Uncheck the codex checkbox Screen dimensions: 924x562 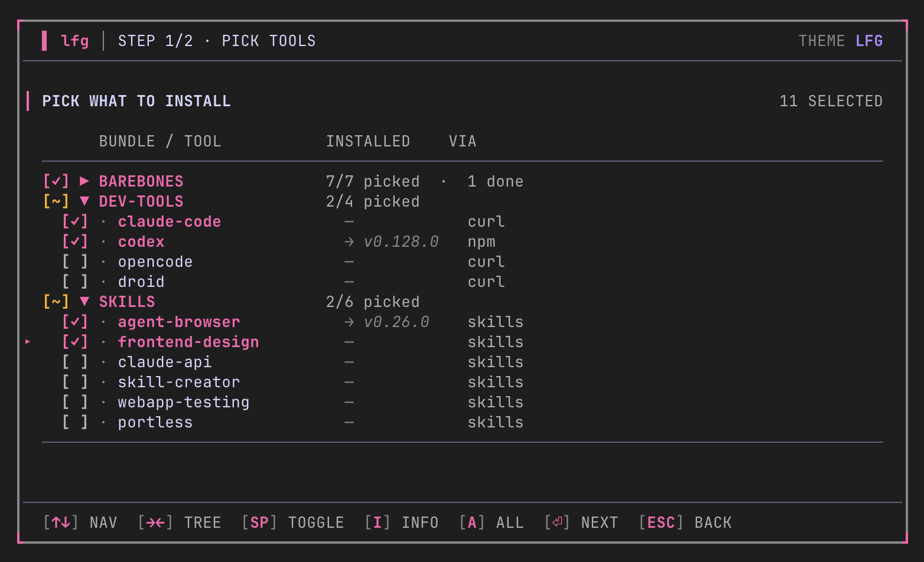[75, 241]
